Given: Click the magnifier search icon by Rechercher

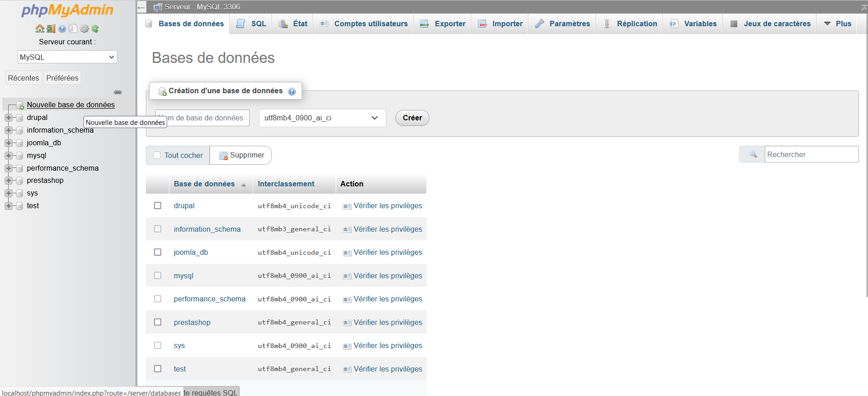Looking at the screenshot, I should point(753,154).
